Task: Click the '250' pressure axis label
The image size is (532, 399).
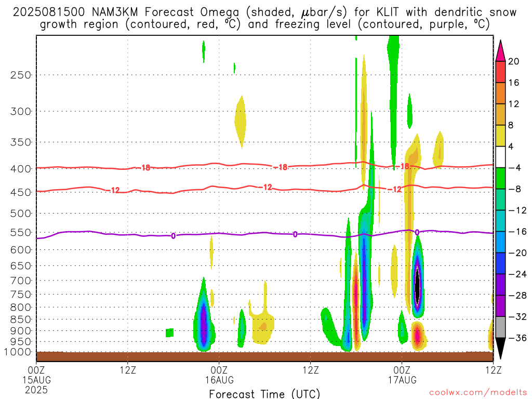Action: coord(21,75)
